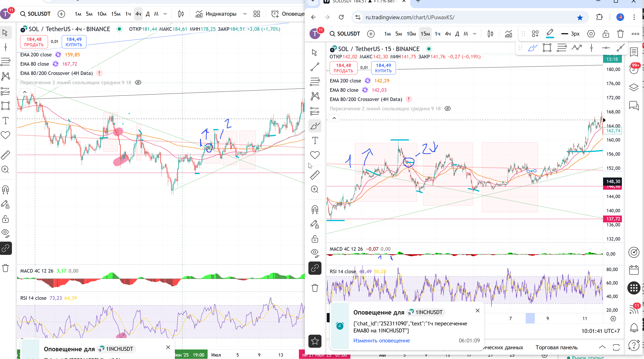The image size is (644, 359).
Task: Expand the timeframe dropdown arrow in the right chart's top bar
Action: (x=474, y=34)
